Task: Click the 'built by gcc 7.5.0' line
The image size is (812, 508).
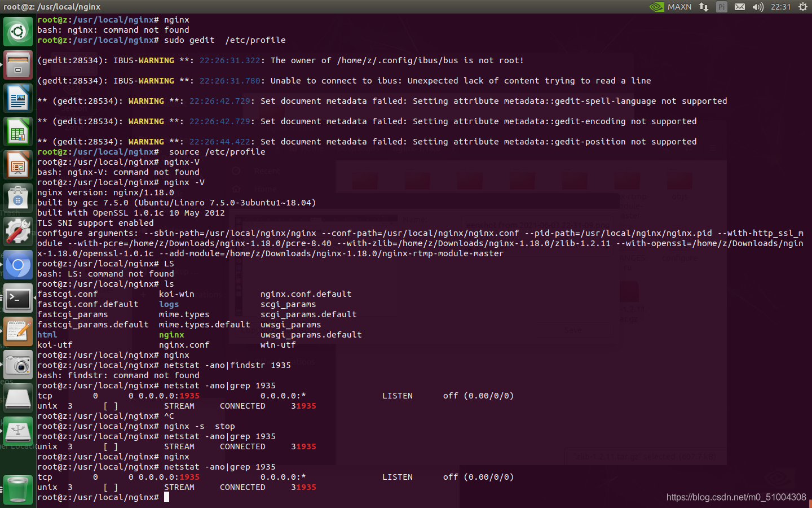Action: 176,203
